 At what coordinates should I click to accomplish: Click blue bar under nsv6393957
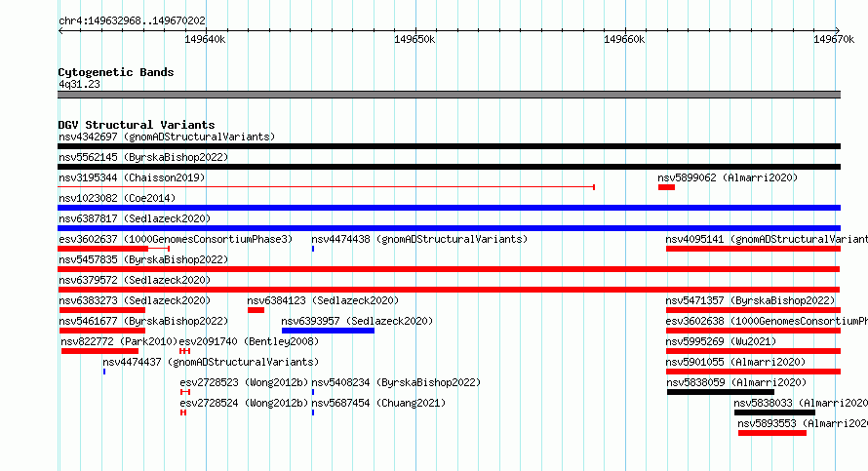point(329,331)
